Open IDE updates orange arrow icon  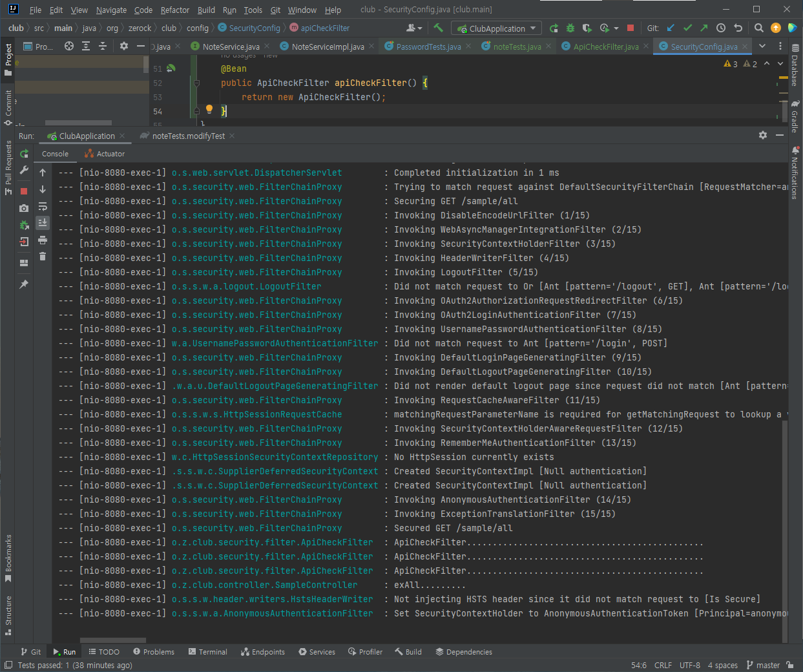point(776,28)
